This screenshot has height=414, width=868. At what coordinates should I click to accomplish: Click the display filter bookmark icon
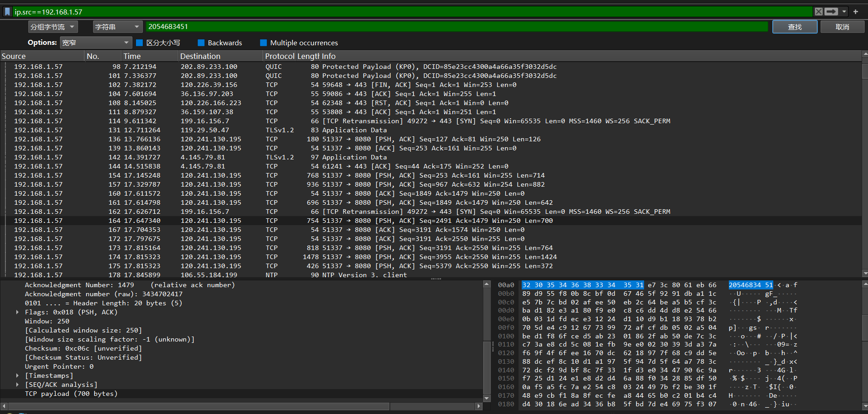pyautogui.click(x=7, y=12)
